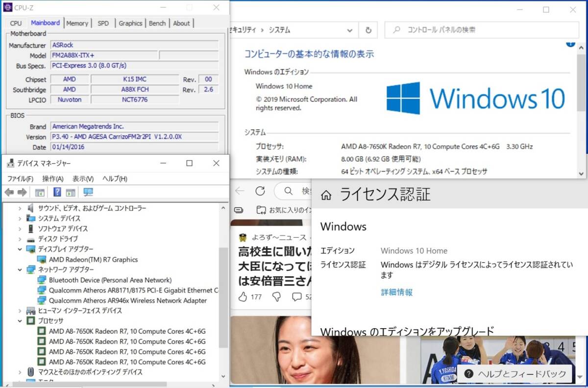The image size is (588, 388).
Task: Expand the ヒューマン インターフェイス デバイス node
Action: point(20,311)
